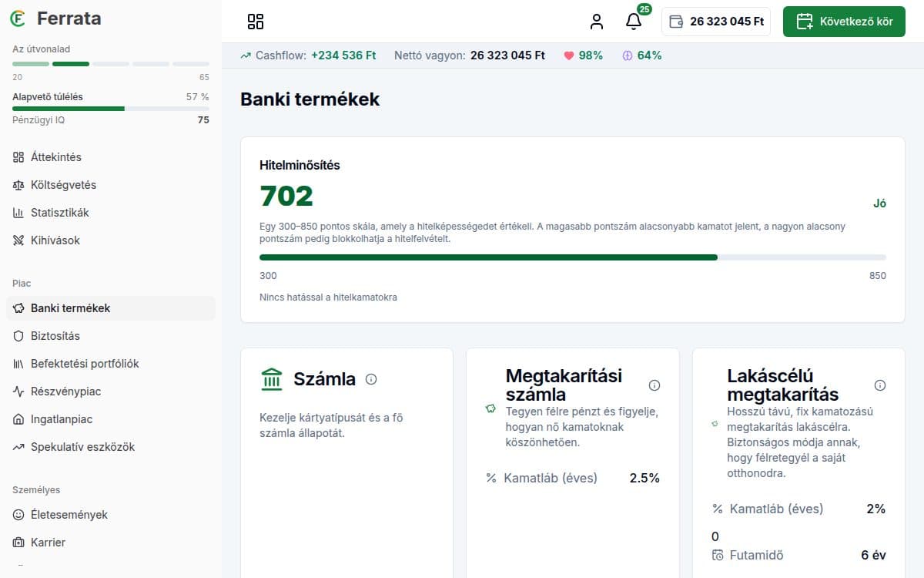Screen dimensions: 924x578
Task: Open Életesemények in the sidebar
Action: click(111, 515)
